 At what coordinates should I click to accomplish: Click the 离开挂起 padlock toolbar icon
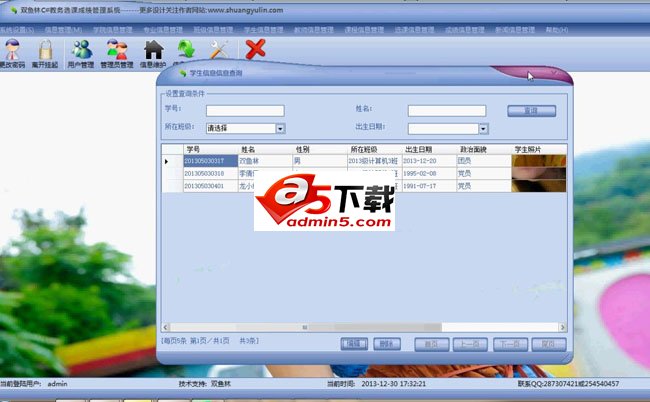[45, 53]
